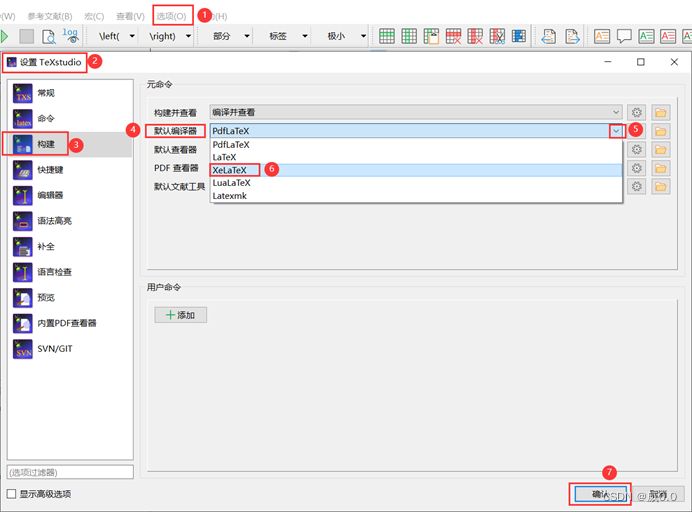Click the gear icon for 构建并查看
Viewport: 692px width, 512px height.
[x=636, y=113]
